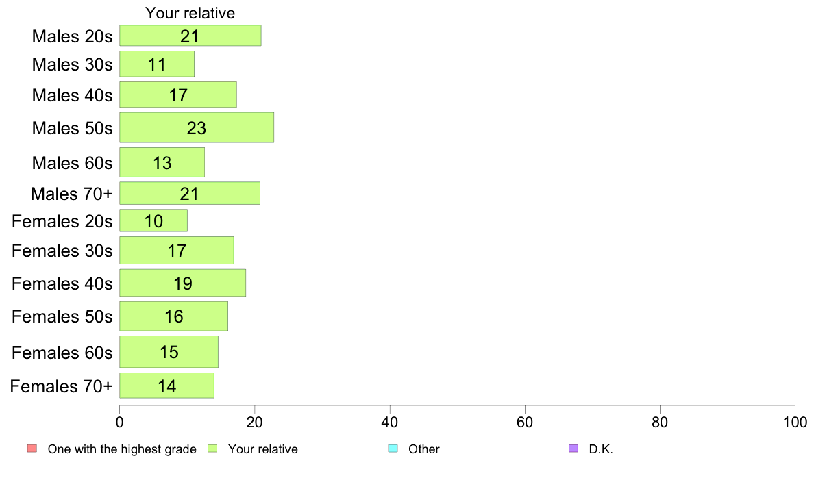This screenshot has width=814, height=504.
Task: Select the Females 20s bar showing 10
Action: pos(153,220)
